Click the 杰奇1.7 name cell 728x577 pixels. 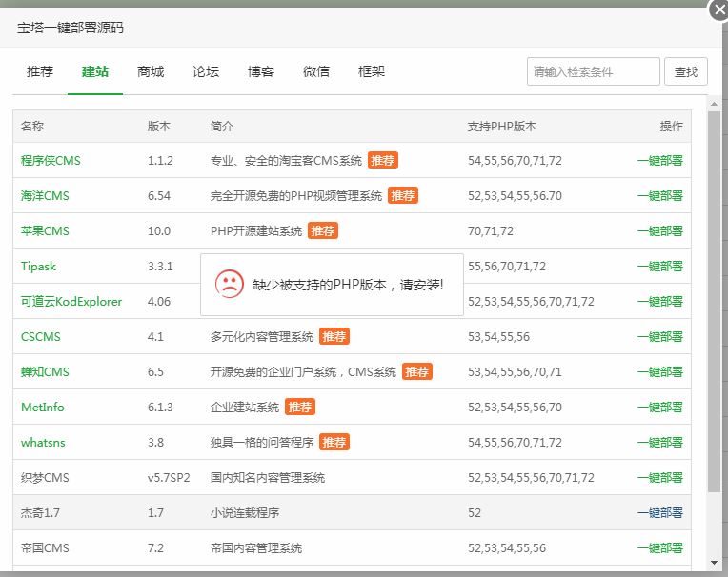click(40, 513)
